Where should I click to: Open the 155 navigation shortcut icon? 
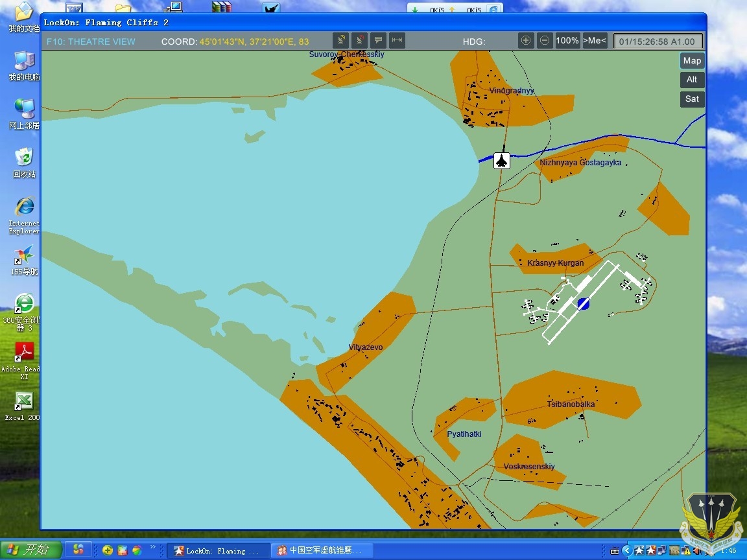point(24,261)
